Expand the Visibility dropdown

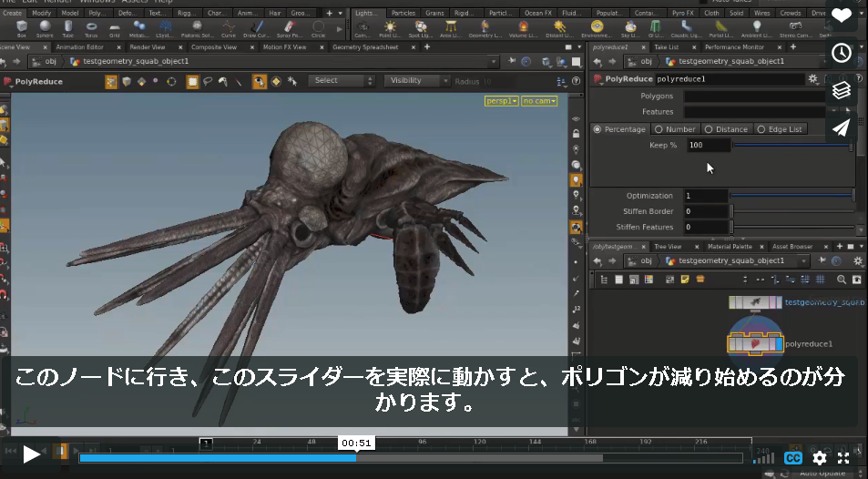(x=416, y=81)
